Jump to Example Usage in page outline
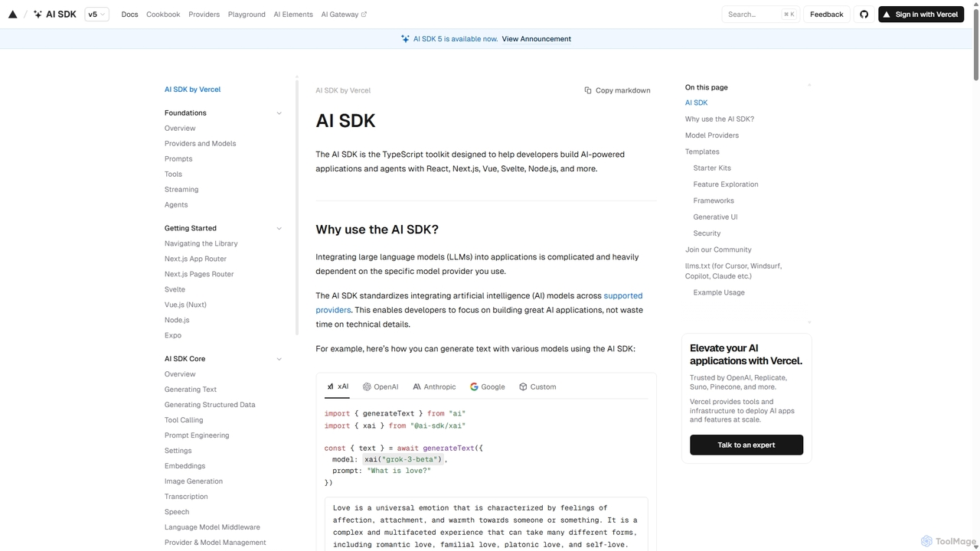 (719, 293)
